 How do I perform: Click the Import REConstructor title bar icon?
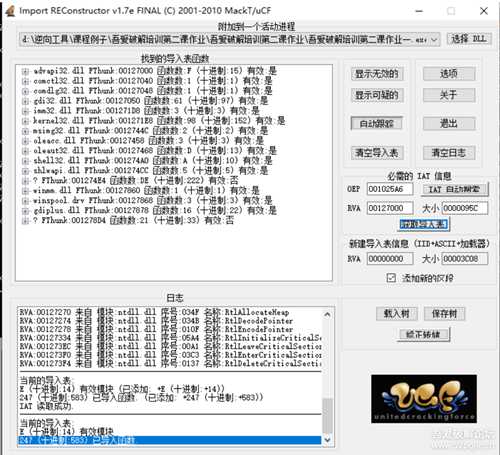pyautogui.click(x=10, y=11)
